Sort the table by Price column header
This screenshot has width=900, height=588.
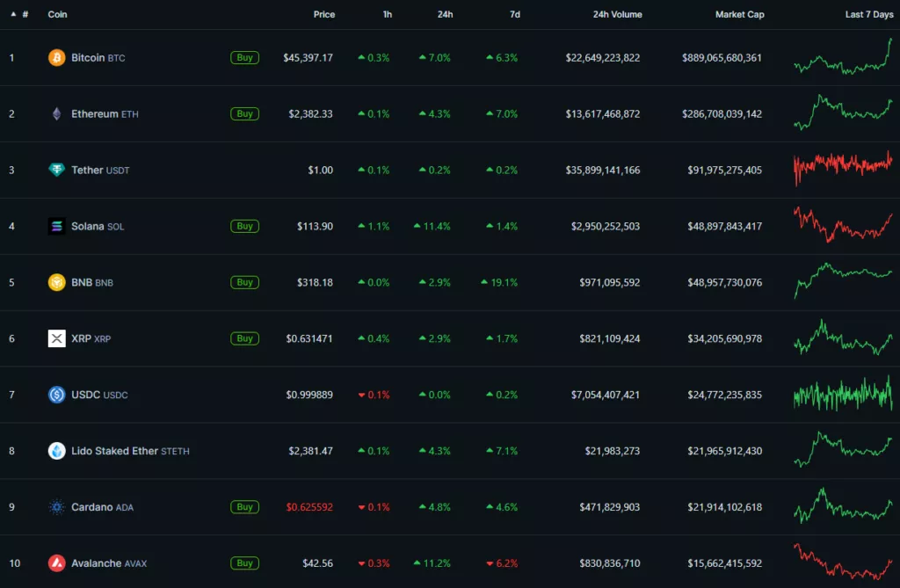click(x=323, y=14)
